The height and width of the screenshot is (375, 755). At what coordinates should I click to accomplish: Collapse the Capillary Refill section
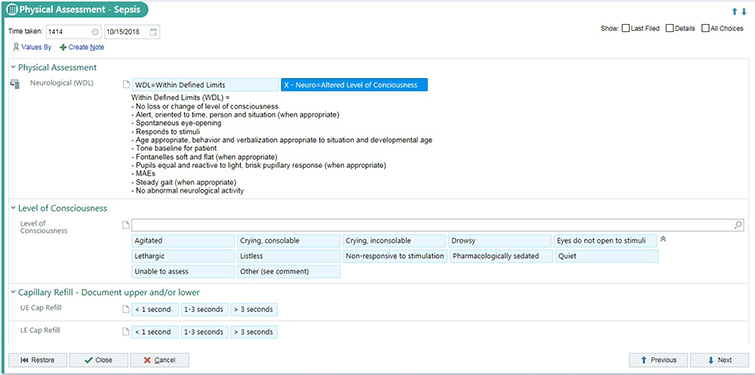tap(13, 292)
